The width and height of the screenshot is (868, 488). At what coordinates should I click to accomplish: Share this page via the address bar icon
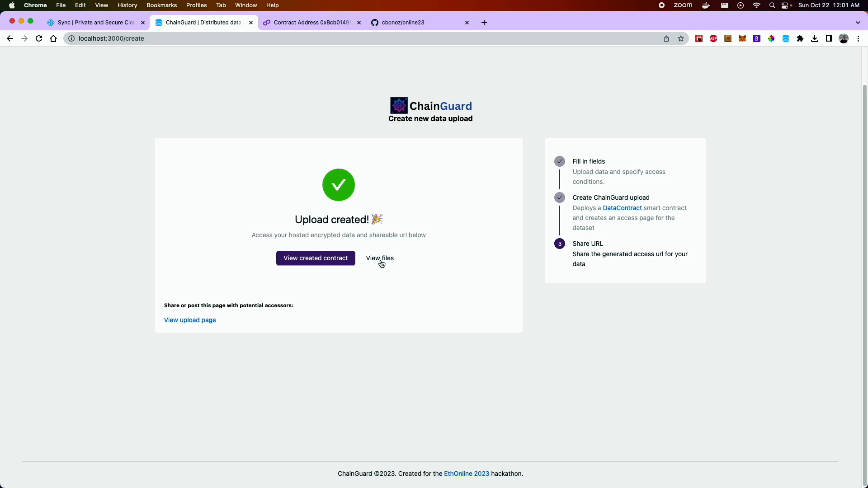coord(666,38)
